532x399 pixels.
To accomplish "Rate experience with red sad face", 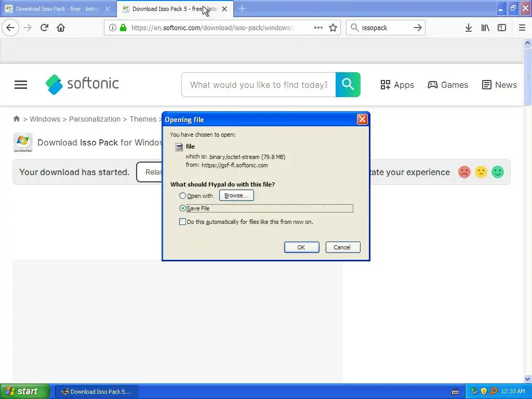I will click(464, 172).
